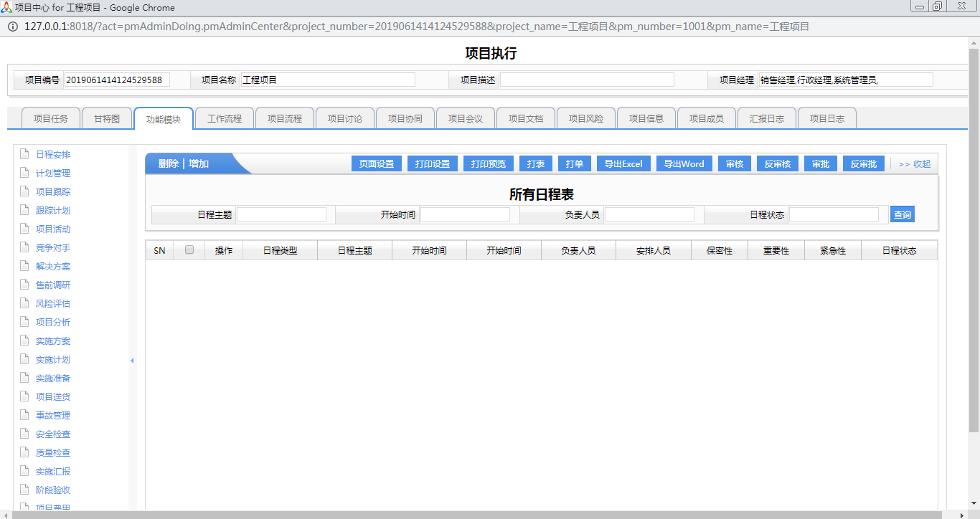Screen dimensions: 980x519
Task: Click the document icon beside 质量检查
Action: 24,452
